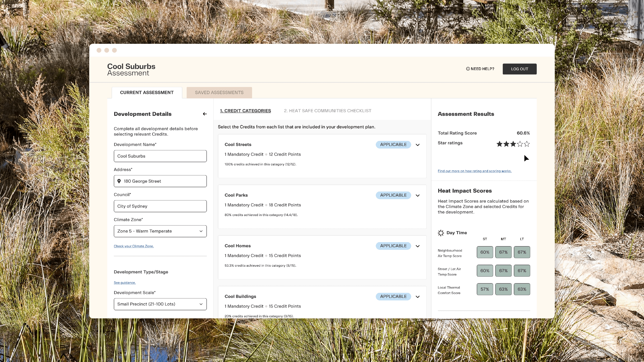Switch to Saved Assessments tab
Viewport: 644px width, 362px height.
click(x=219, y=93)
